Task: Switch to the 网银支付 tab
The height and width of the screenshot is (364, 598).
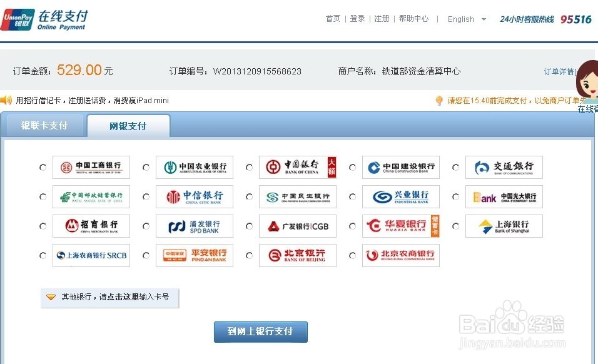Action: [x=128, y=125]
